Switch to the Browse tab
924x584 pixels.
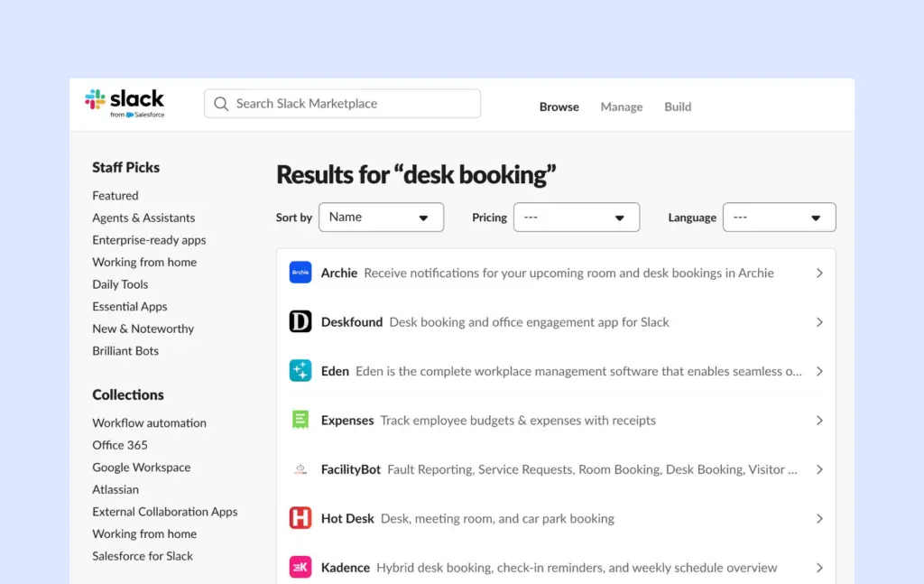559,107
